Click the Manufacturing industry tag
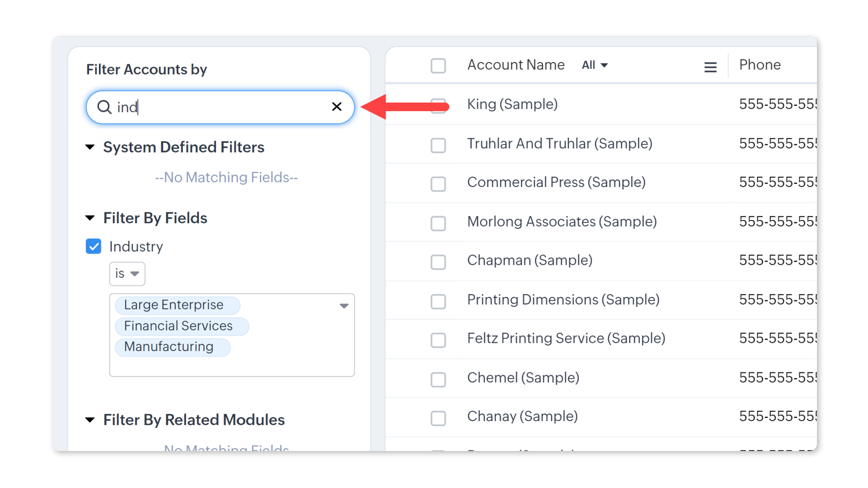Screen dimensions: 868x488 (169, 347)
